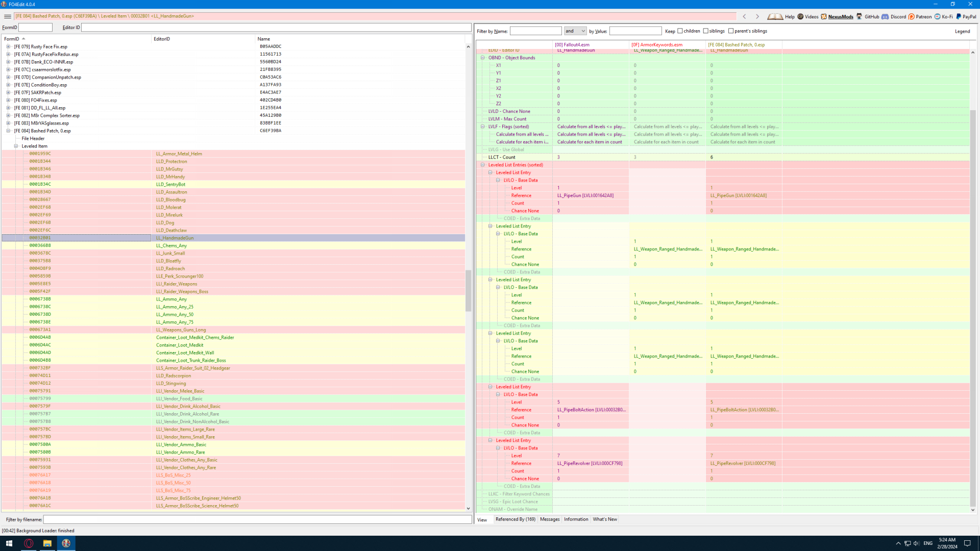This screenshot has height=551, width=980.
Task: Open the hamburger main menu icon
Action: coord(7,16)
